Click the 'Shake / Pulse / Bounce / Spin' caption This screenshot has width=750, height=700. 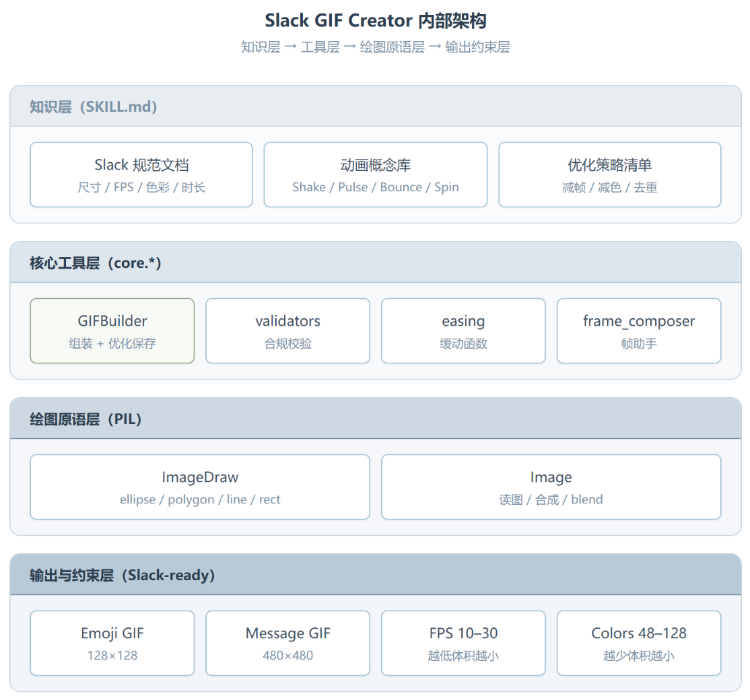376,187
